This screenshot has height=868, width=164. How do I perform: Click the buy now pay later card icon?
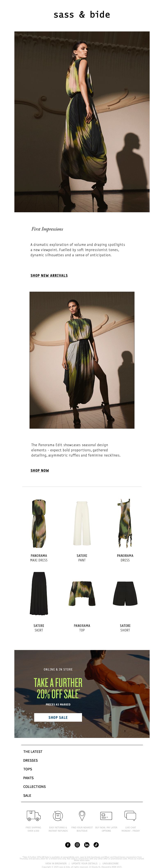pos(106,816)
